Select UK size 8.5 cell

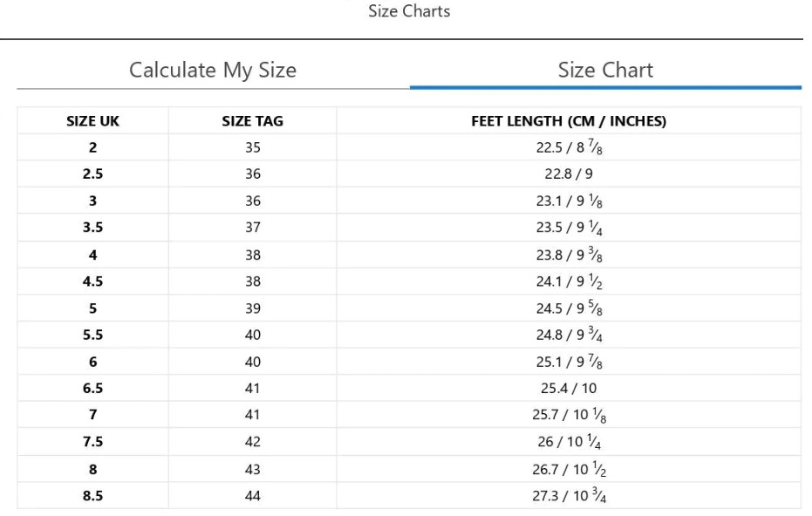pyautogui.click(x=92, y=496)
